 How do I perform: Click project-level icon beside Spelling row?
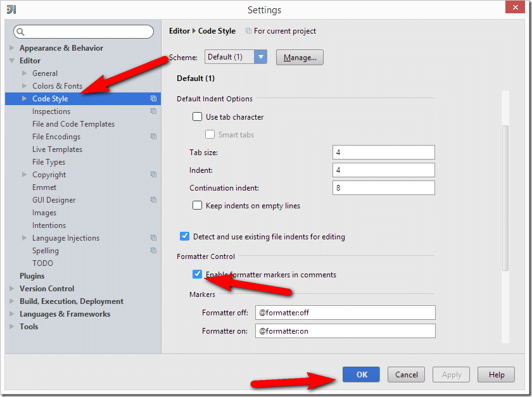[x=153, y=250]
